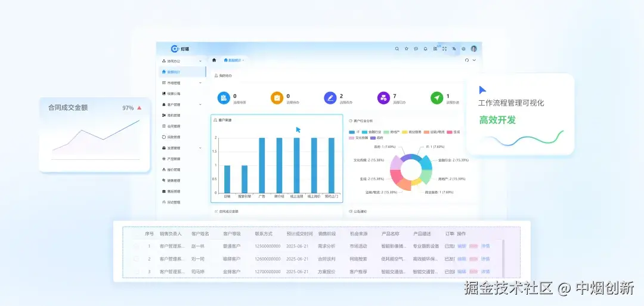
Task: Click 金牌客户 cell in row 3
Action: pyautogui.click(x=231, y=271)
